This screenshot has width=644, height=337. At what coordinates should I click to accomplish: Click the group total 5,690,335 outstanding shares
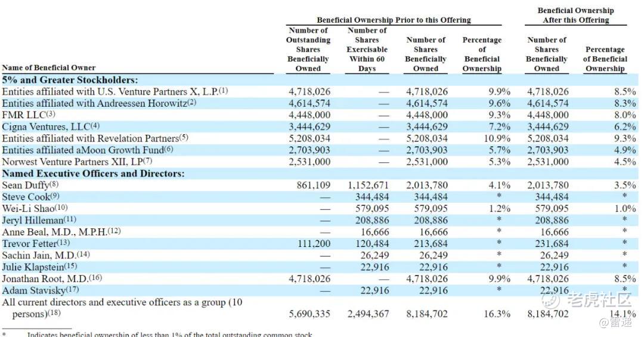point(309,314)
